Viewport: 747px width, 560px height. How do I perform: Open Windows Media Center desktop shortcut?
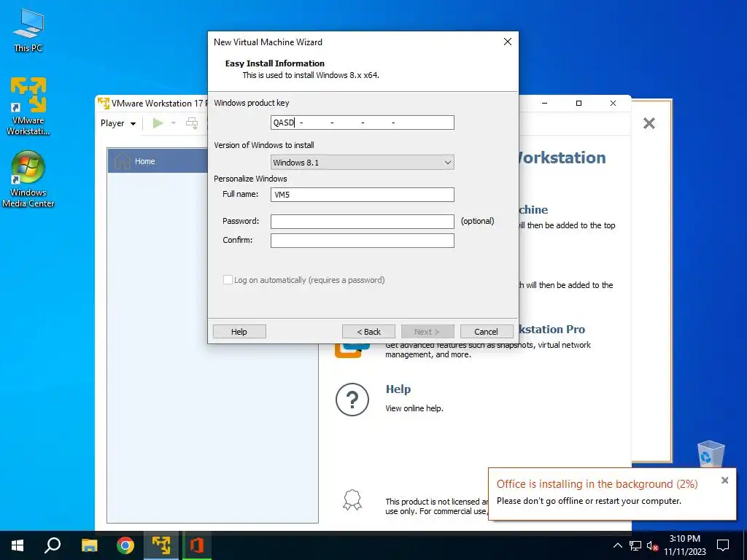click(x=28, y=179)
